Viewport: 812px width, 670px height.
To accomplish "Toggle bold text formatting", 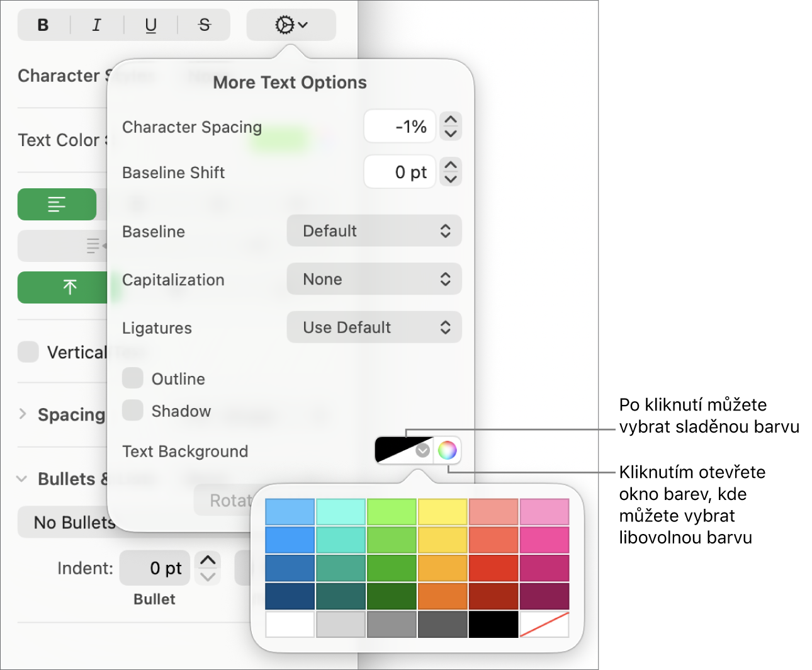I will pos(43,25).
